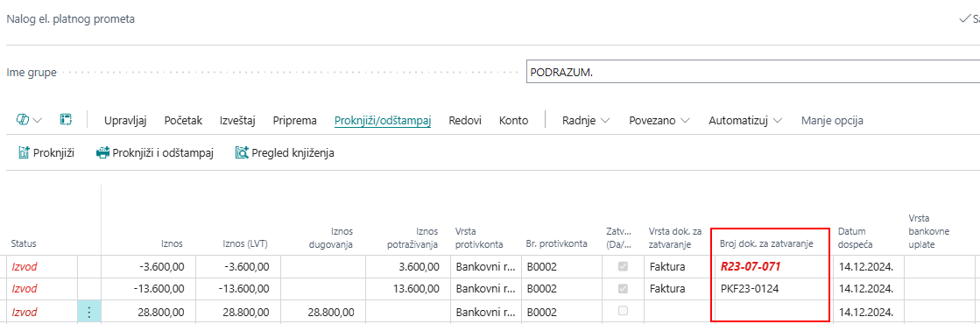Click Manje opcija to show fewer options
The image size is (980, 324).
click(x=833, y=121)
